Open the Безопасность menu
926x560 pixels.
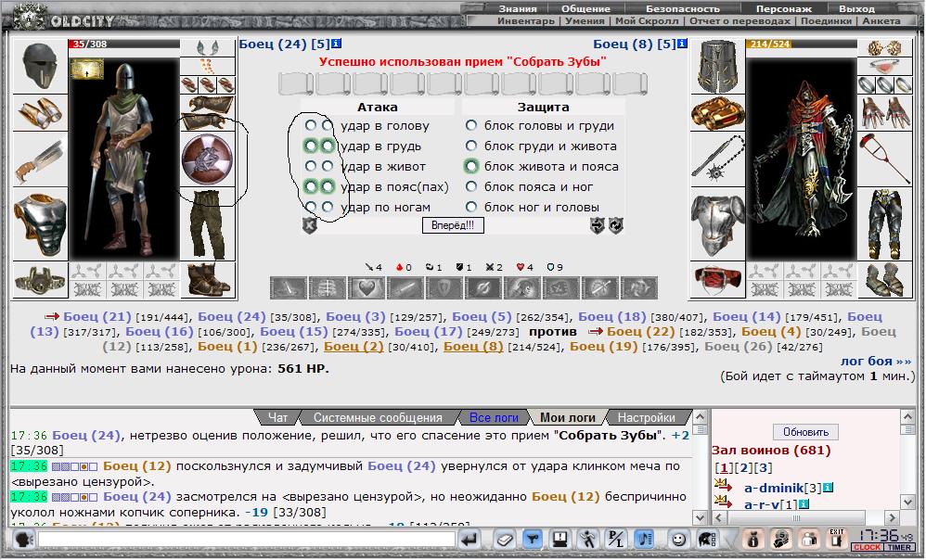[683, 9]
